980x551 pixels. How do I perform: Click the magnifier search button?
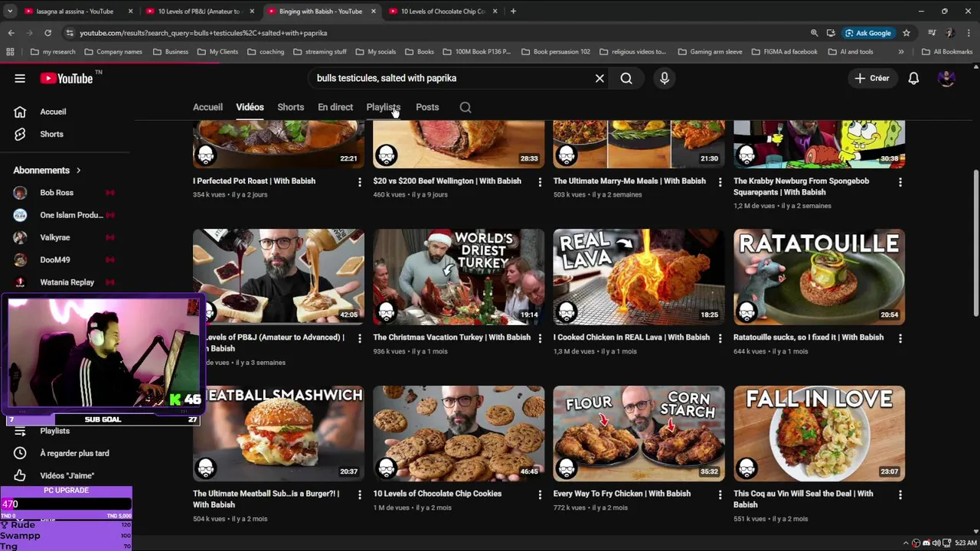(x=626, y=78)
